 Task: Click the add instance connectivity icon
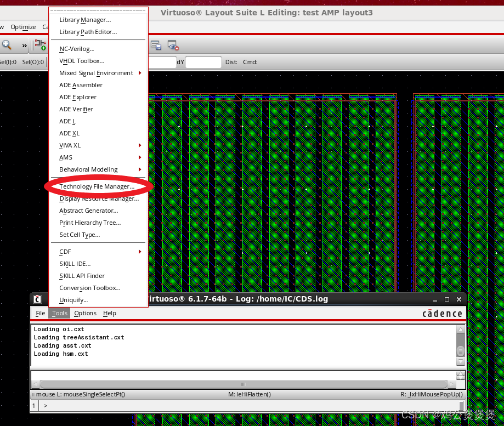(41, 45)
